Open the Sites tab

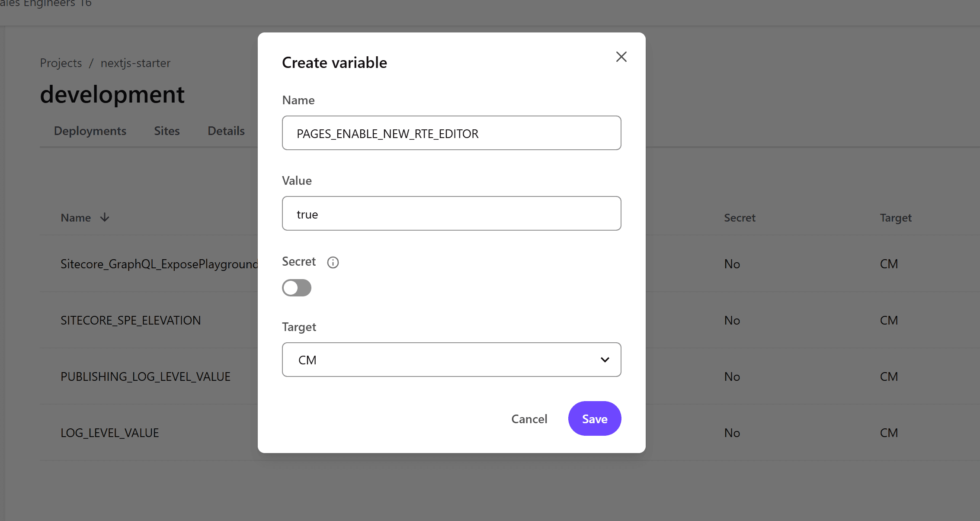167,131
